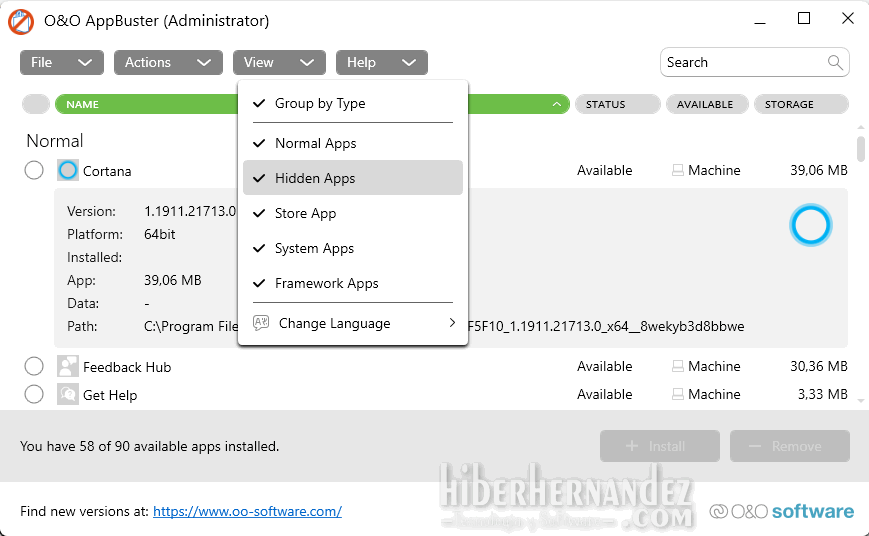
Task: Click the Machine icon in Feedback Hub row
Action: pos(677,366)
